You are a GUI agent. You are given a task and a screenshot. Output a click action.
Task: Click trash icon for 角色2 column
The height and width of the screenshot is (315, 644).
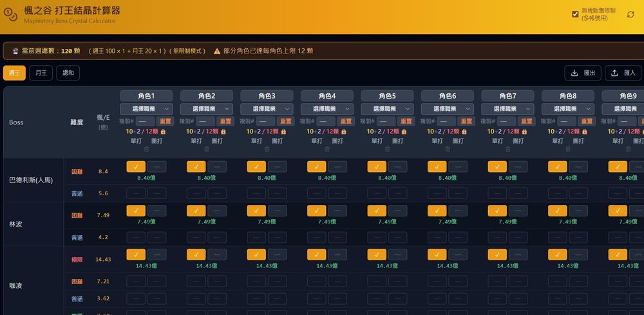pyautogui.click(x=207, y=149)
